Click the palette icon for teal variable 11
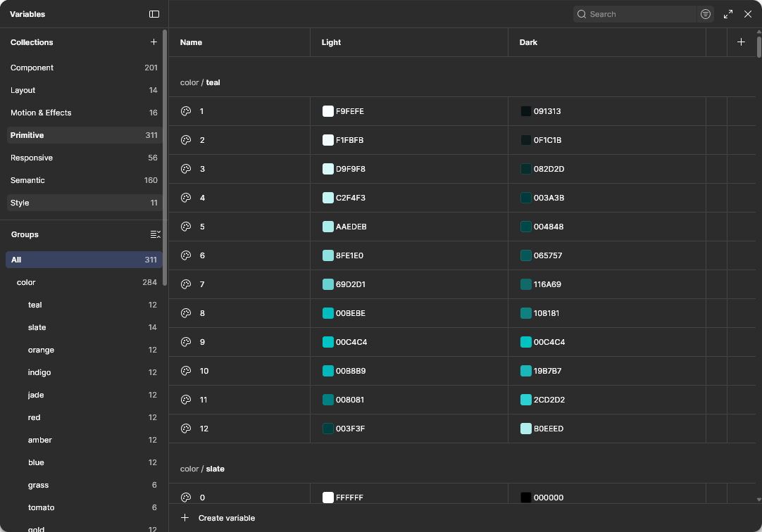Image resolution: width=762 pixels, height=532 pixels. [x=186, y=400]
